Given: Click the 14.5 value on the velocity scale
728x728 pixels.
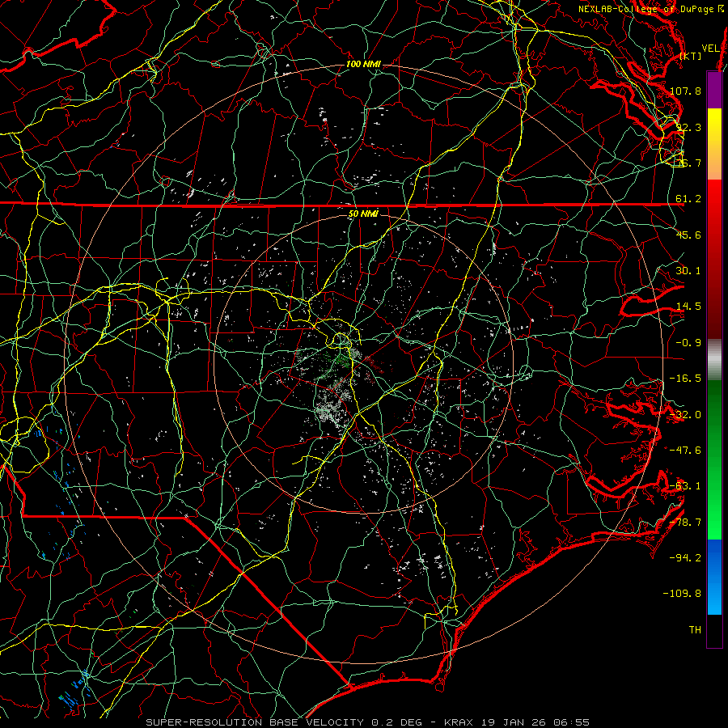Looking at the screenshot, I should click(x=688, y=307).
